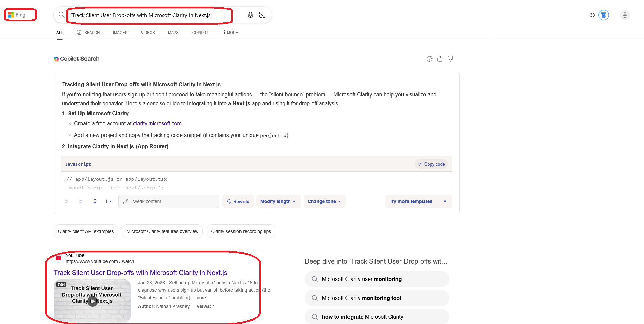
Task: Switch to the COPILOT tab
Action: click(200, 33)
